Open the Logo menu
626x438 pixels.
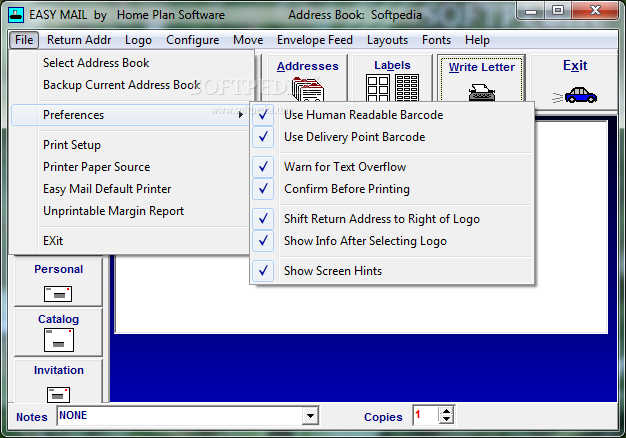[139, 40]
